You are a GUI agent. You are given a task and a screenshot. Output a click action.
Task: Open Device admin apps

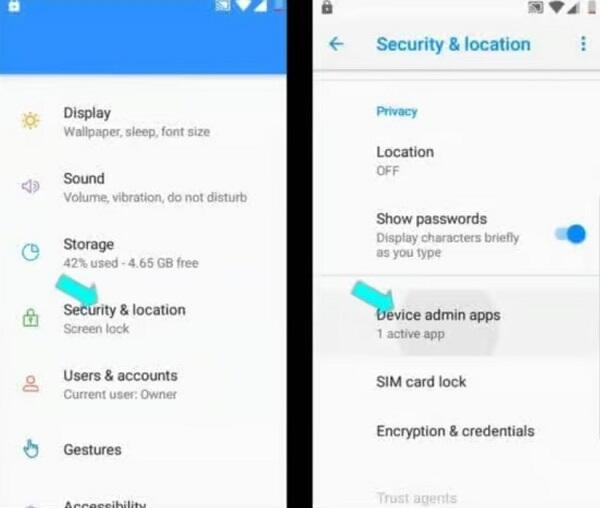click(x=456, y=324)
